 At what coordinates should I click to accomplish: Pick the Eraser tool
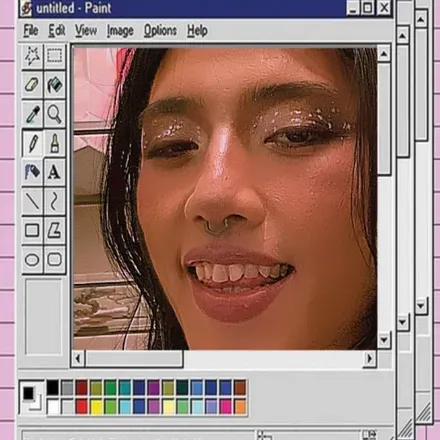[32, 85]
